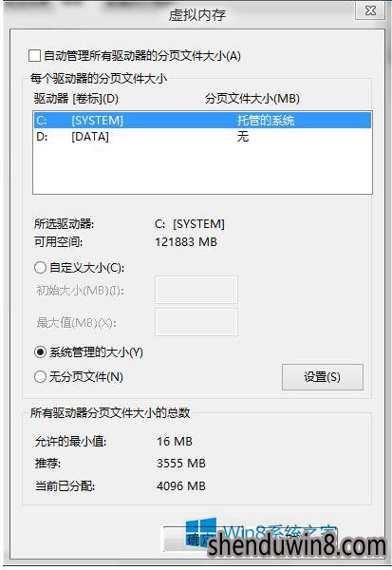The image size is (392, 570).
Task: Close the 虚拟内存 dialog window
Action: 370,10
